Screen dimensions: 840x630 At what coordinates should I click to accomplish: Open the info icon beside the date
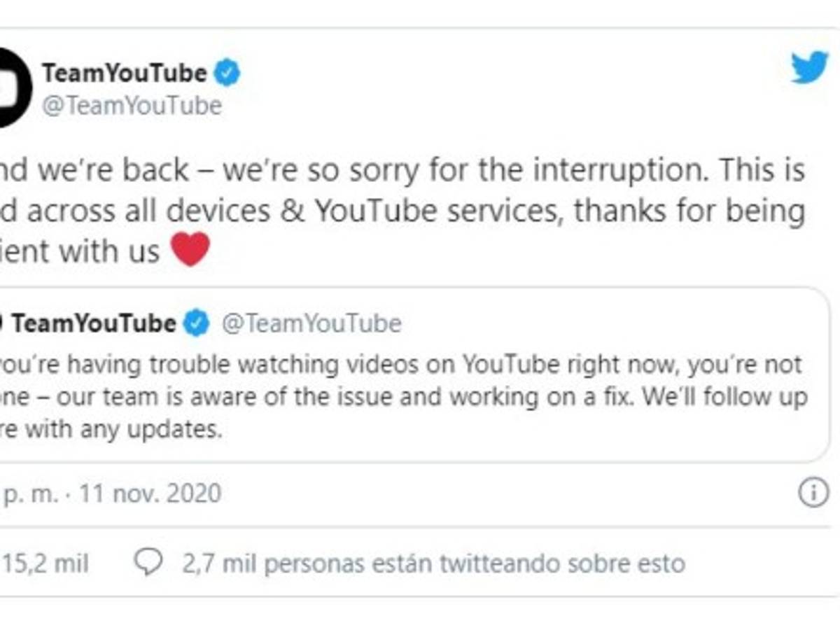click(x=813, y=494)
